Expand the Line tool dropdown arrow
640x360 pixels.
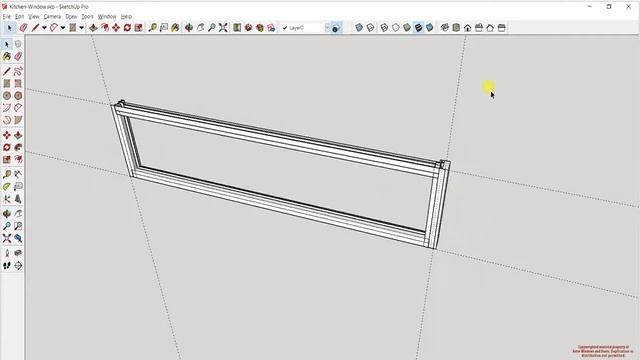[x=44, y=28]
